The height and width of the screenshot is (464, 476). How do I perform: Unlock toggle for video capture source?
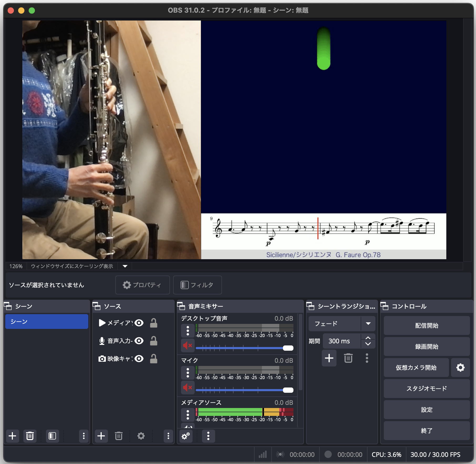click(x=154, y=359)
